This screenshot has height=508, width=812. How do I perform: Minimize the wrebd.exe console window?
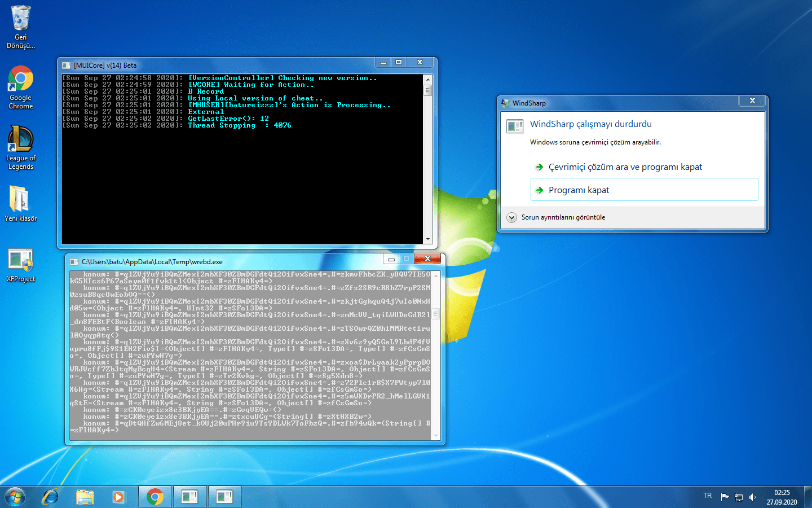(x=391, y=259)
